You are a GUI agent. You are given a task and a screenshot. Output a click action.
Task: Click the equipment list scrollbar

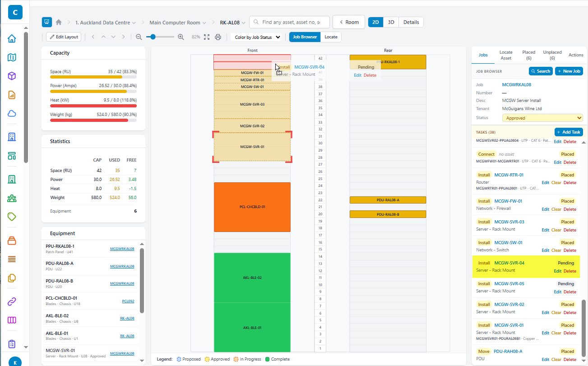coord(142,281)
